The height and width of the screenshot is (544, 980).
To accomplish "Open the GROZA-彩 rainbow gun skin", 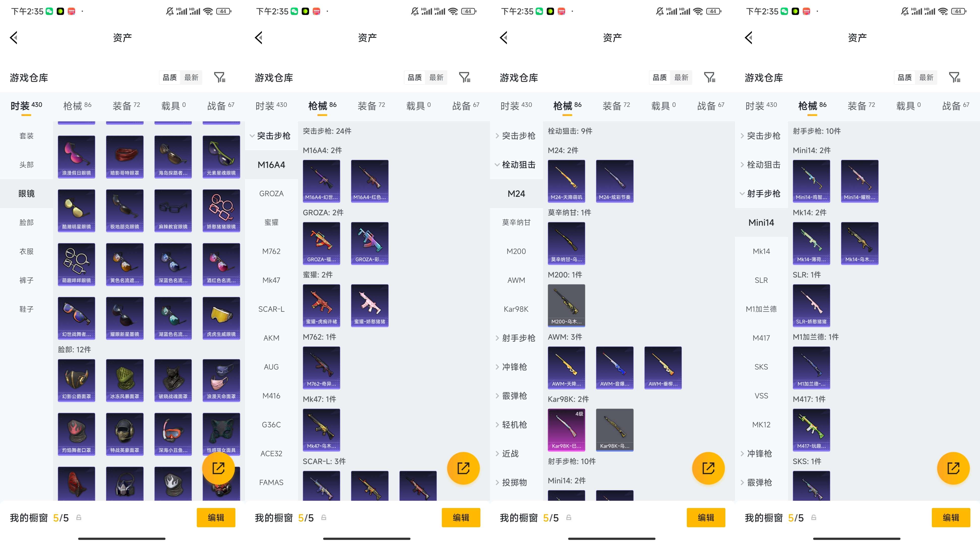I will 370,243.
